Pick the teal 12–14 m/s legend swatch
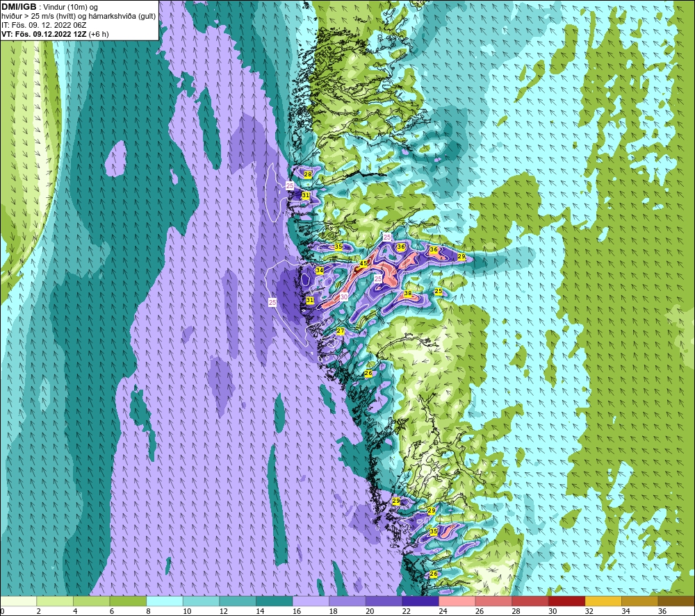This screenshot has width=695, height=616. [x=238, y=601]
